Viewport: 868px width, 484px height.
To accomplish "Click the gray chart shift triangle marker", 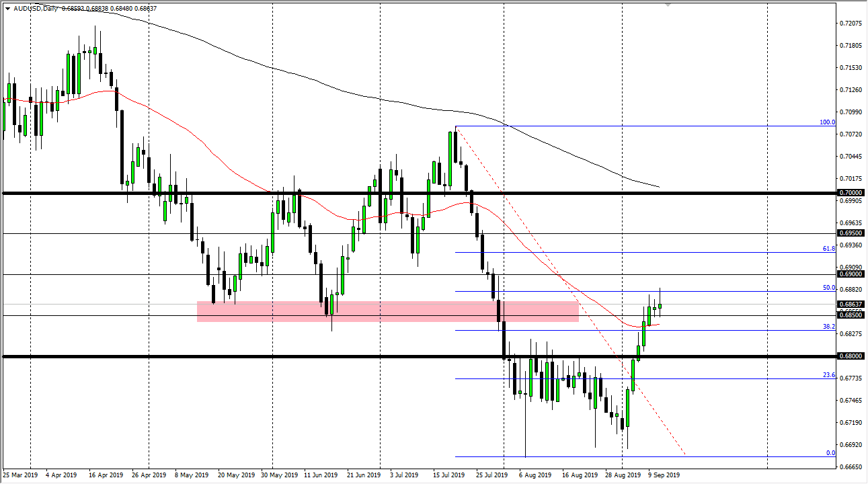I will pyautogui.click(x=668, y=5).
